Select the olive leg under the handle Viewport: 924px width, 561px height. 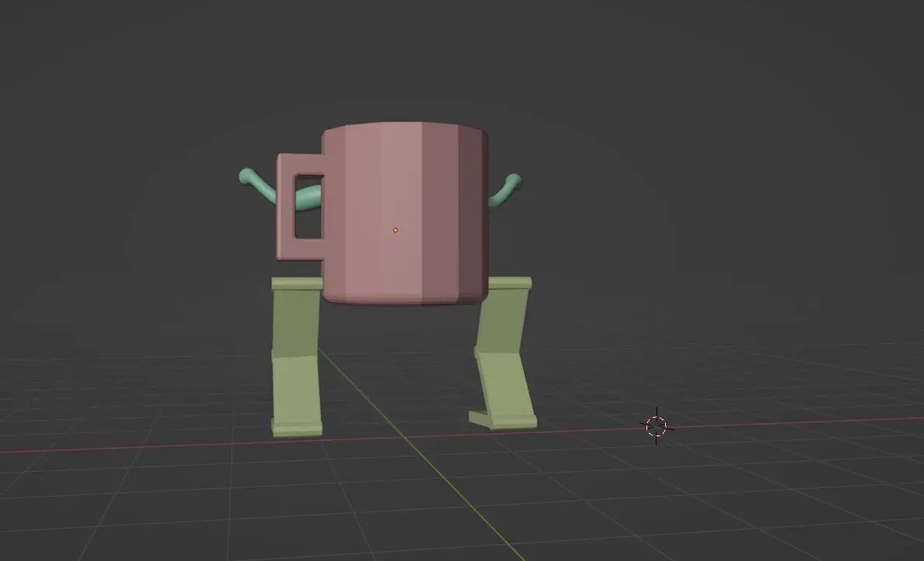(x=297, y=357)
